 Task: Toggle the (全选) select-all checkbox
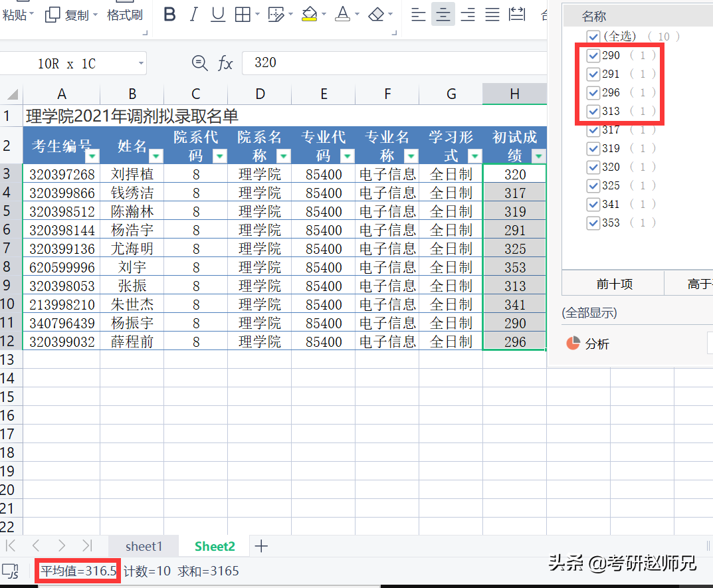tap(593, 37)
